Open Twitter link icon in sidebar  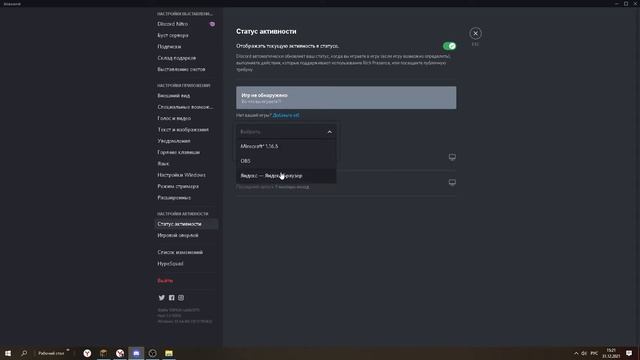pyautogui.click(x=162, y=298)
